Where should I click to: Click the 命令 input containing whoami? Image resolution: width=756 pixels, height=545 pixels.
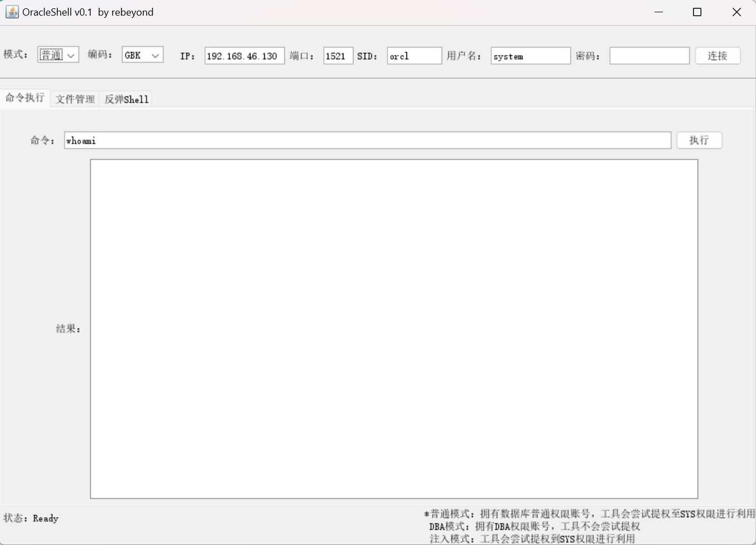point(367,141)
